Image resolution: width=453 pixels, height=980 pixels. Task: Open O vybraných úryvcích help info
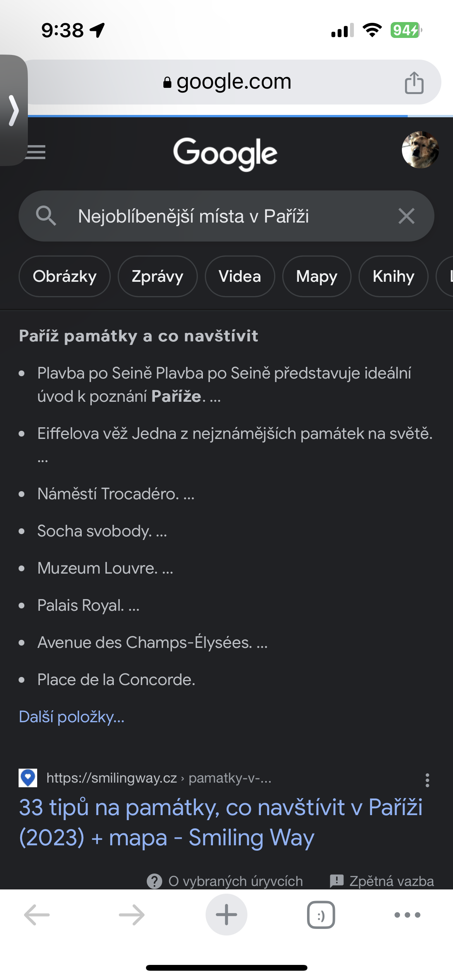225,881
